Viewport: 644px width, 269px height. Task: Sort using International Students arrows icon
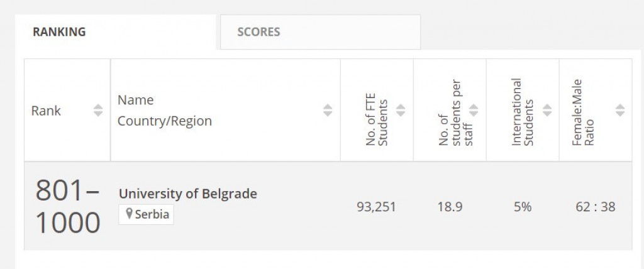547,111
